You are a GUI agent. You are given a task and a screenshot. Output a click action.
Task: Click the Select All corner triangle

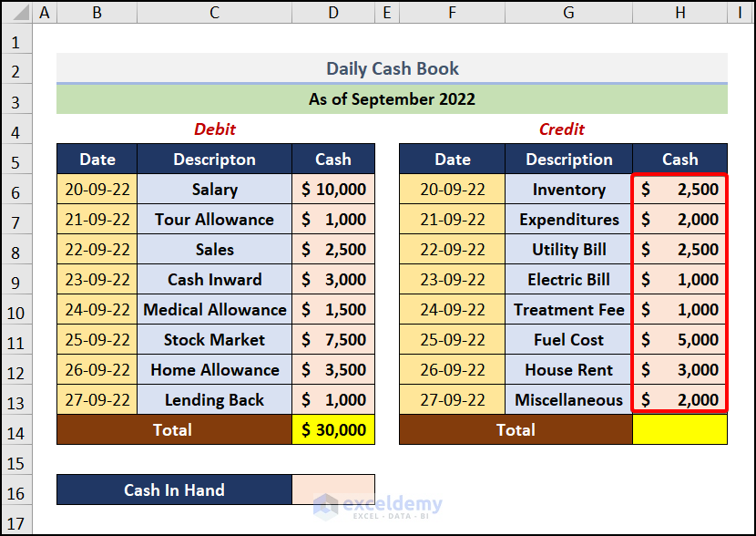(x=17, y=12)
